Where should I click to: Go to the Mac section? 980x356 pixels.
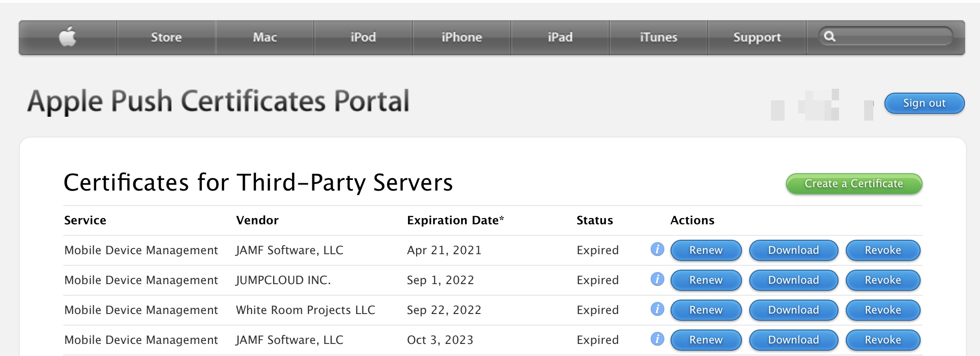pos(265,37)
